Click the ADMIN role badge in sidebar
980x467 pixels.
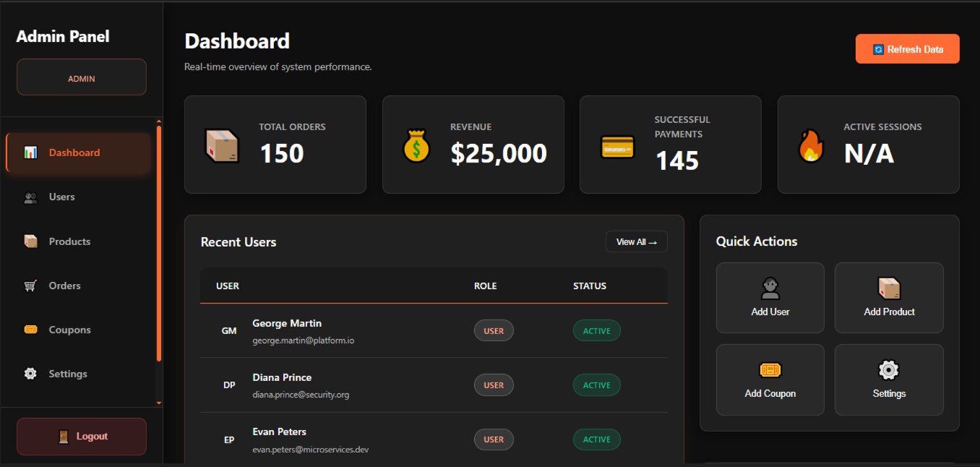click(x=82, y=77)
